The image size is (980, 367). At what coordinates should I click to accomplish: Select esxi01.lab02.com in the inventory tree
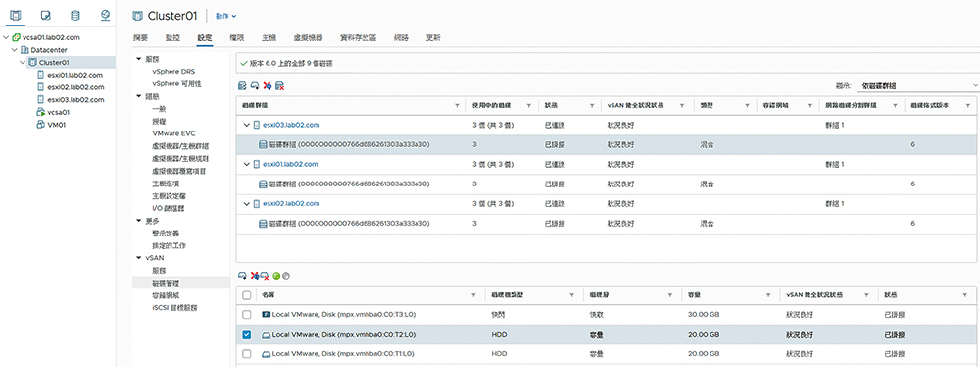tap(75, 75)
